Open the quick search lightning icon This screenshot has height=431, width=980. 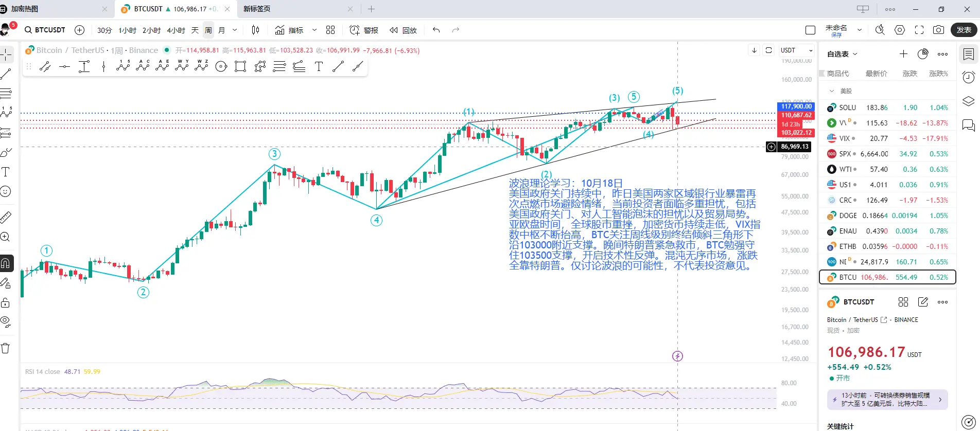[880, 30]
